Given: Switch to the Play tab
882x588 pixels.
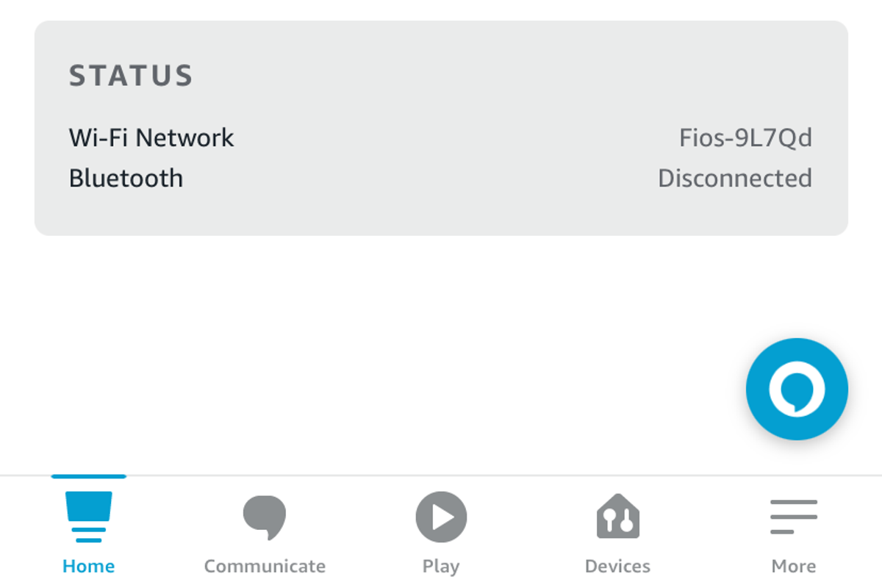Looking at the screenshot, I should pos(440,529).
